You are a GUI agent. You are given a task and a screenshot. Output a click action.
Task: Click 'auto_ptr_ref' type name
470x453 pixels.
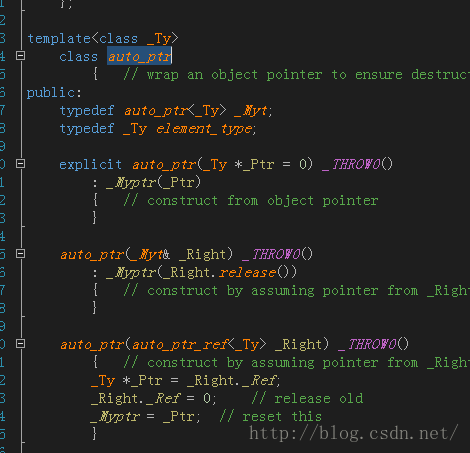click(180, 344)
